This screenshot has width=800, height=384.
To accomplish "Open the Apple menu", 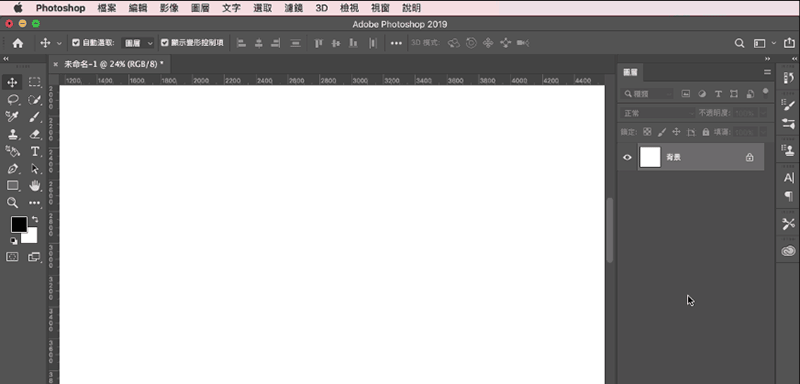I will (18, 8).
